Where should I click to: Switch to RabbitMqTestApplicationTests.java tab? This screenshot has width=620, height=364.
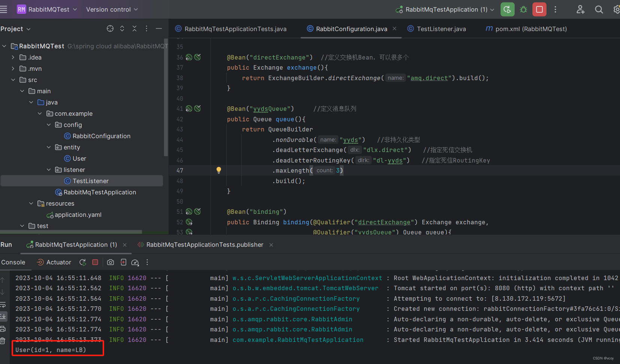pyautogui.click(x=231, y=29)
